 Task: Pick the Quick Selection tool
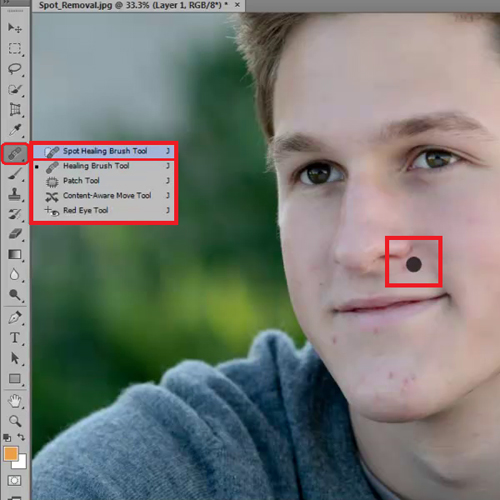tap(15, 89)
